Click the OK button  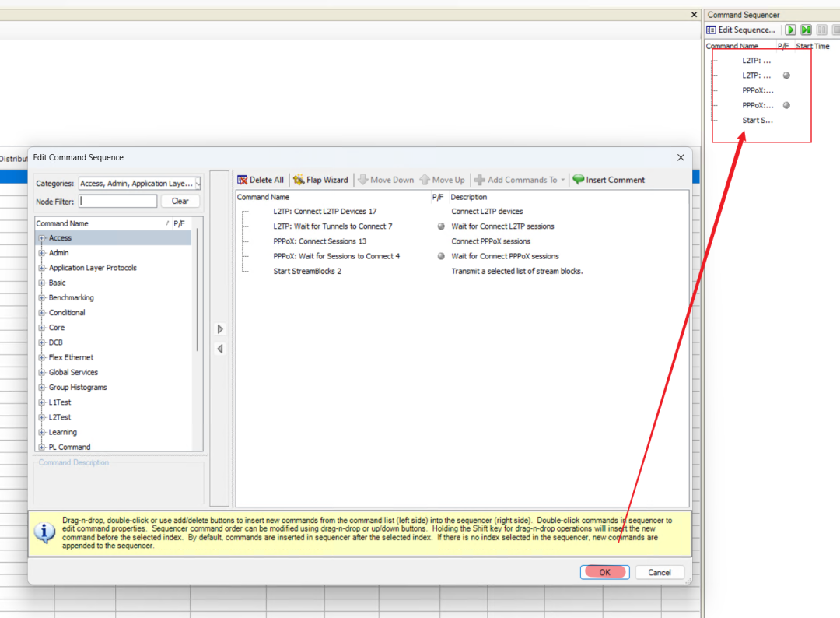tap(604, 572)
